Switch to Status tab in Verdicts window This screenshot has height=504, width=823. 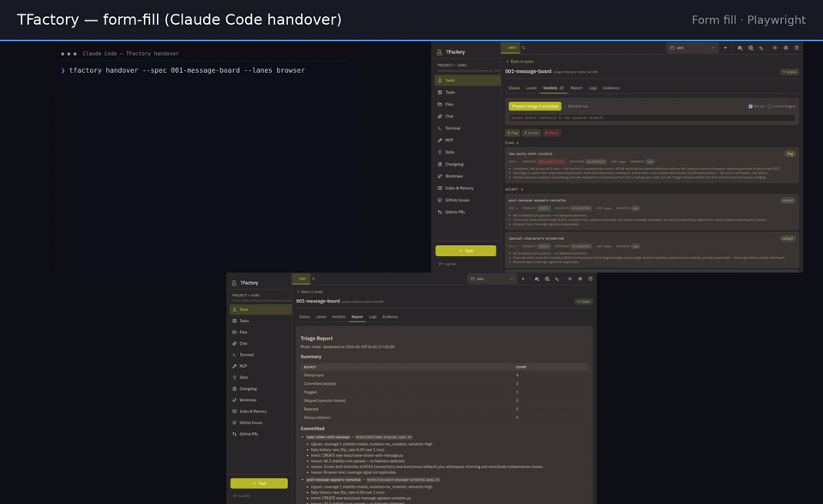coord(514,88)
